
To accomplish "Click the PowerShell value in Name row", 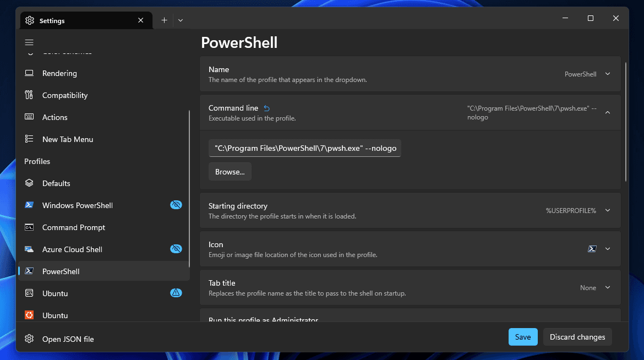I will click(x=580, y=74).
